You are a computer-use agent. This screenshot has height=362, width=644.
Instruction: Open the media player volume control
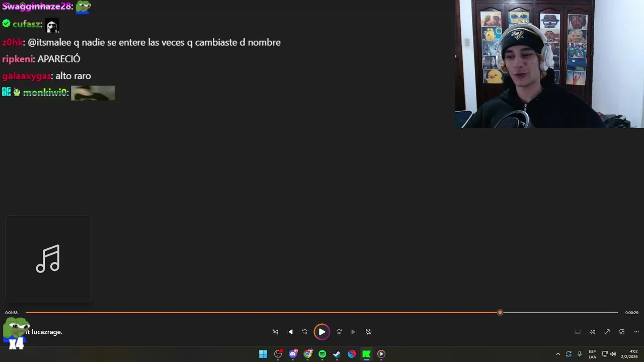[592, 332]
